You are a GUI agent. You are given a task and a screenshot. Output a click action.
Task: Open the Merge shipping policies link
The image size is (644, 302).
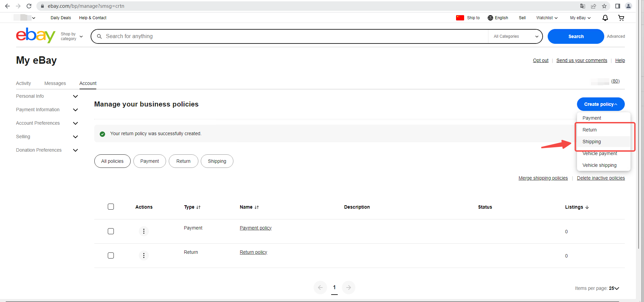[x=543, y=178]
